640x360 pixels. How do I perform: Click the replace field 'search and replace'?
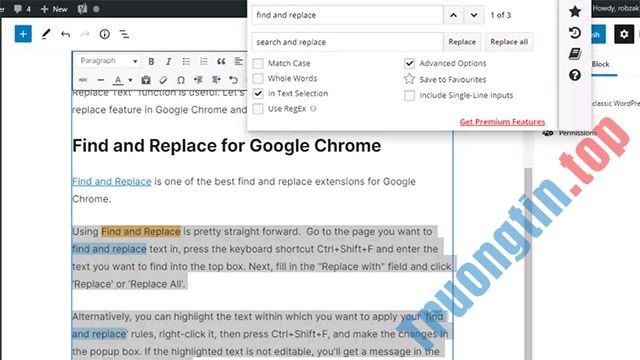(347, 42)
